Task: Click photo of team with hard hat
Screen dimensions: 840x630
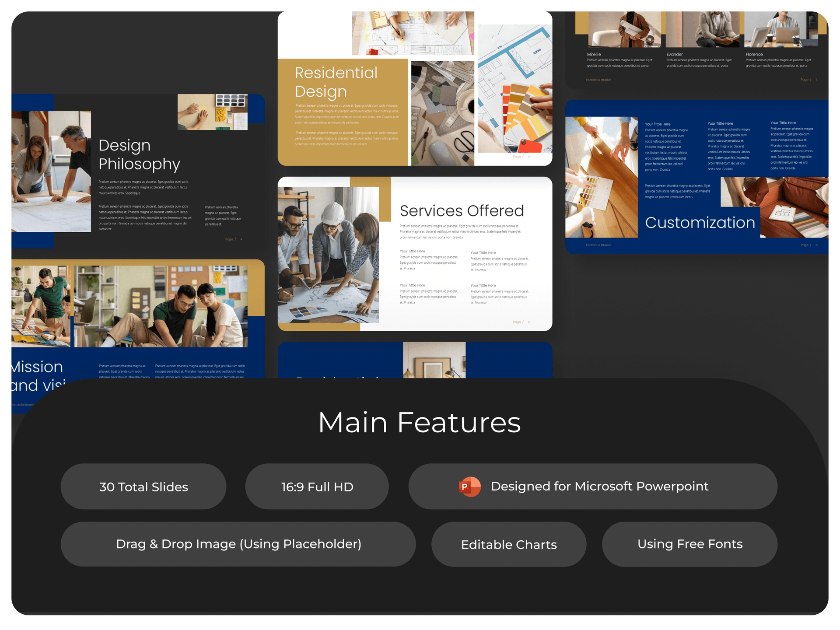Action: [328, 255]
